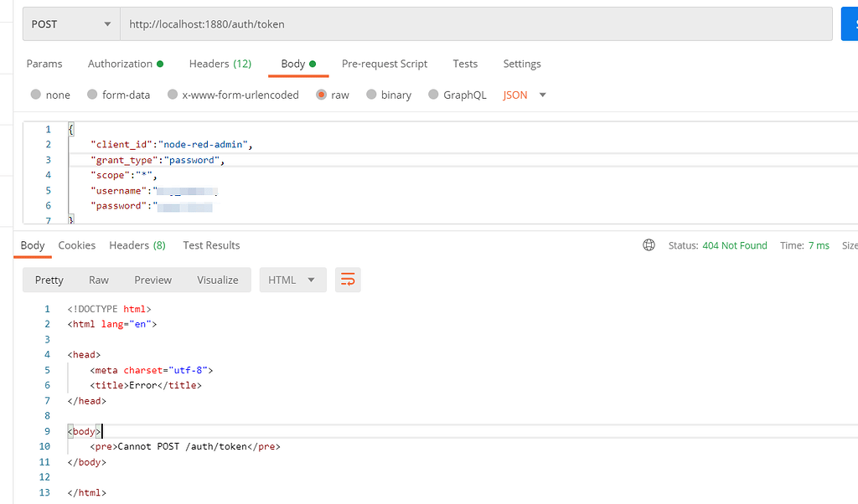
Task: View the Test Results tab
Action: (211, 245)
